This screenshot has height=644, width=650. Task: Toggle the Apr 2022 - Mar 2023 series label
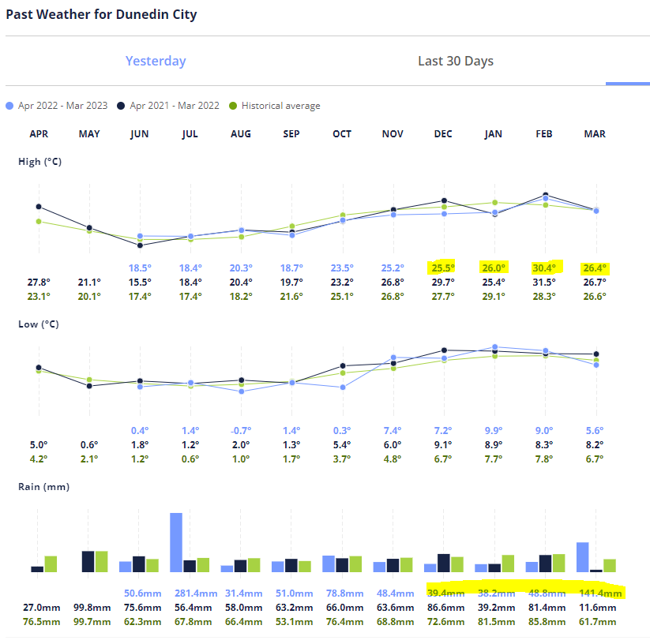coord(62,106)
